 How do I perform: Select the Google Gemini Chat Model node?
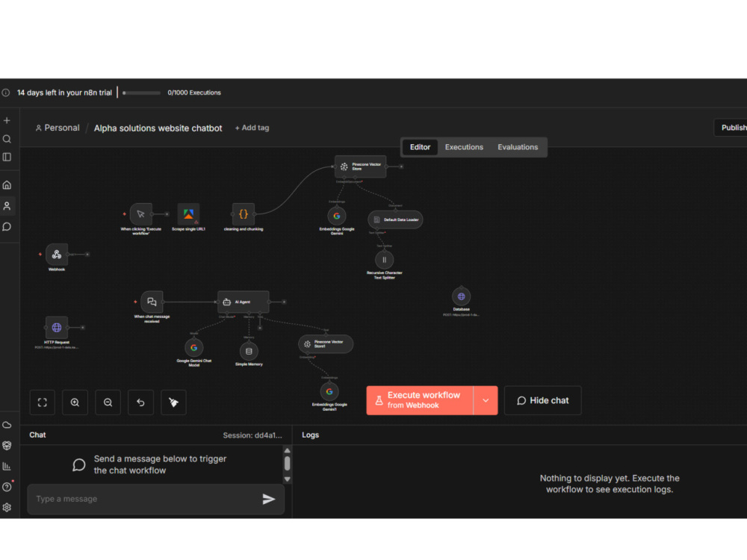(x=194, y=348)
